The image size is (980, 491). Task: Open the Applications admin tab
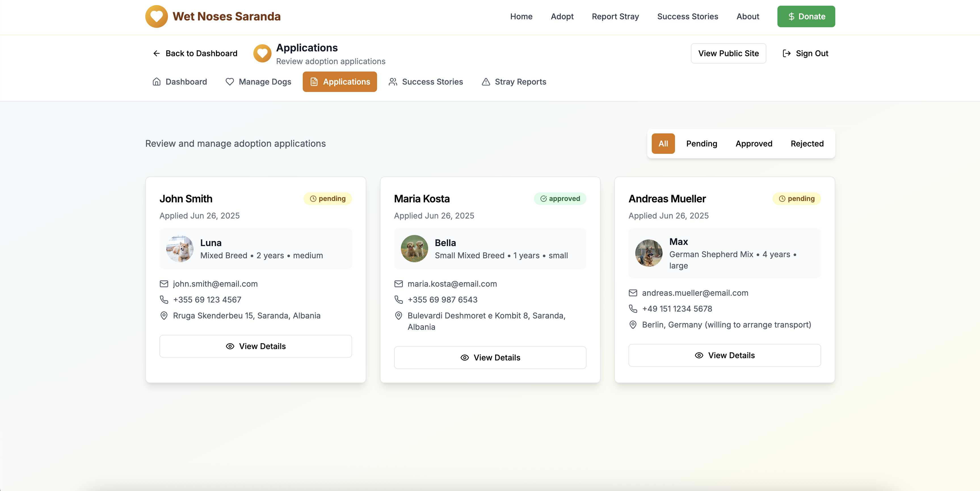click(340, 82)
